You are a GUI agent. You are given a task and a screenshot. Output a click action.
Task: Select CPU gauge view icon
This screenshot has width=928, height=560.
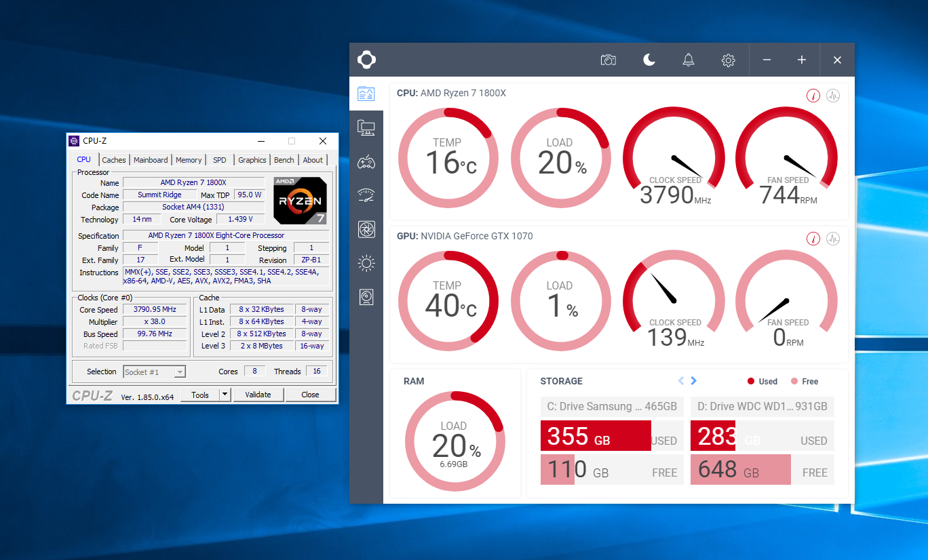(813, 96)
